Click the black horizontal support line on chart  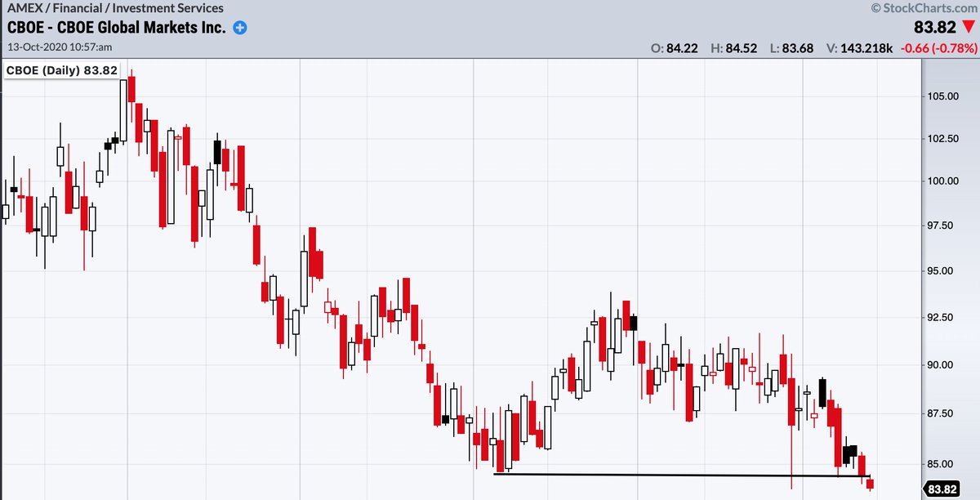click(683, 475)
